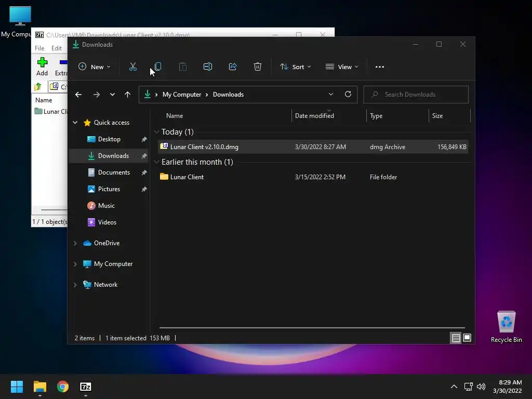
Task: Click the Cut scissors icon
Action: coord(132,67)
